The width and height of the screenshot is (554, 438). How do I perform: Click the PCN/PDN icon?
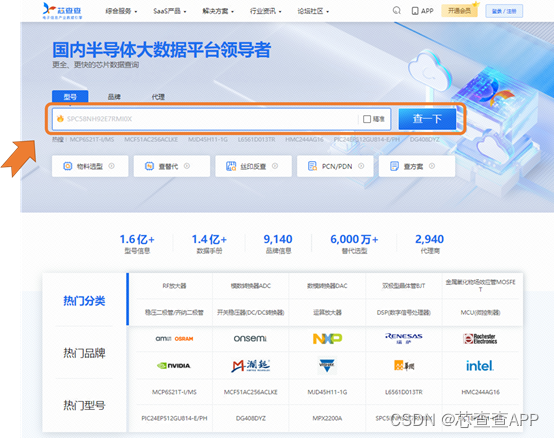[x=312, y=166]
